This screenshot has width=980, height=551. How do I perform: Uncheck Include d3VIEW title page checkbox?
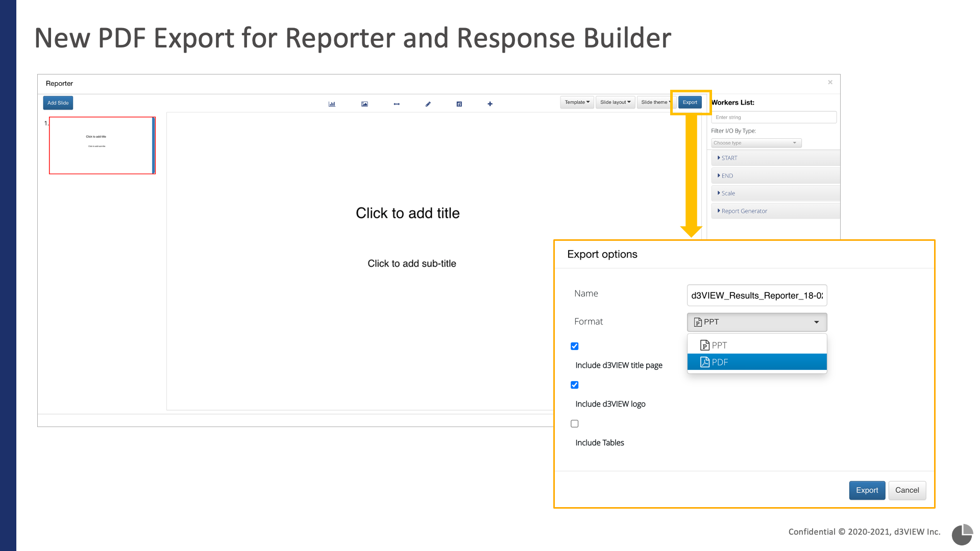pos(575,346)
